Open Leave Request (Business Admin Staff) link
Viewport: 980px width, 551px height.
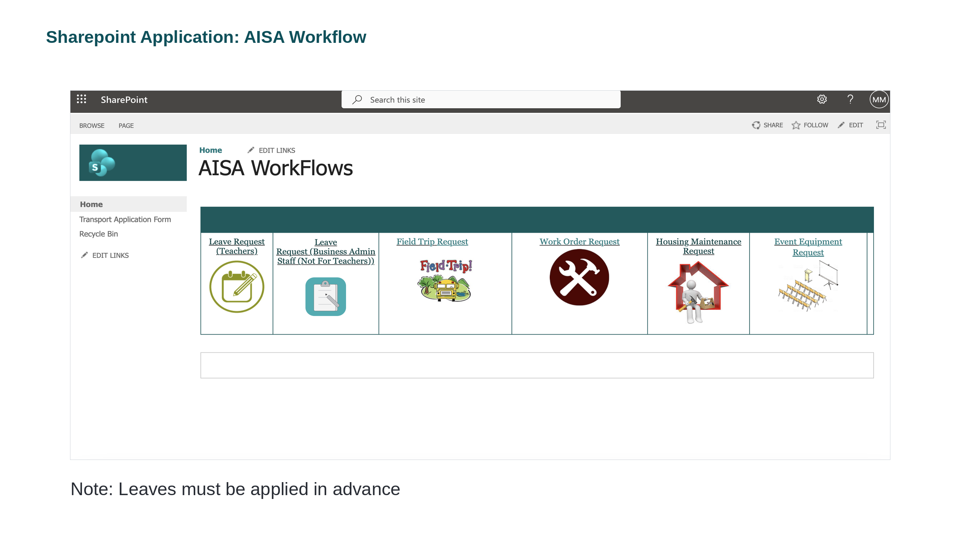(325, 251)
